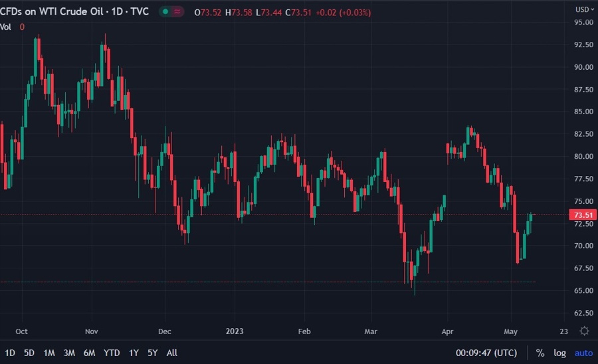
Task: Click the May label on time axis
Action: pyautogui.click(x=511, y=331)
